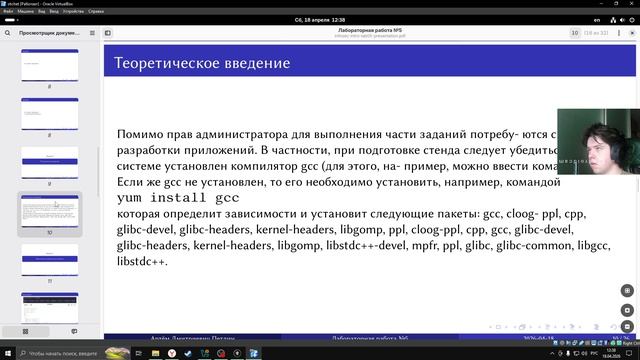Click the microphone tray icon
640x360 pixels.
point(568,353)
